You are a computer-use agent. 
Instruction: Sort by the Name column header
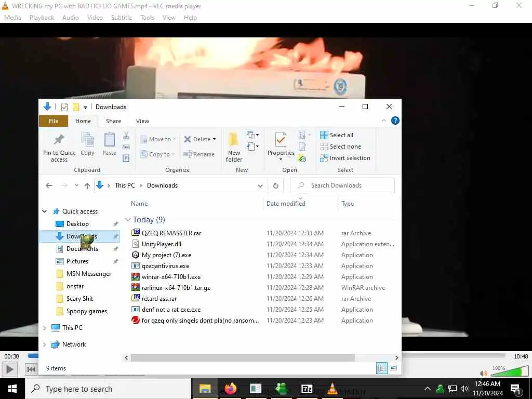pos(139,204)
